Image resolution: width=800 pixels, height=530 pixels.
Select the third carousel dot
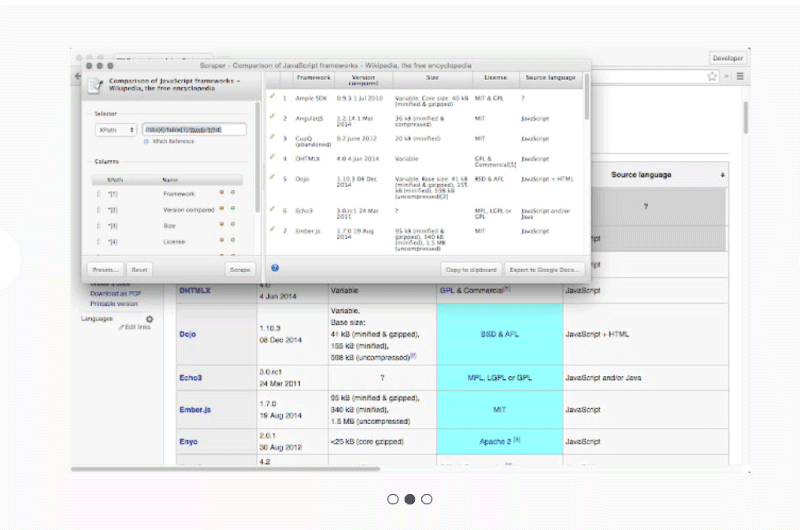427,499
